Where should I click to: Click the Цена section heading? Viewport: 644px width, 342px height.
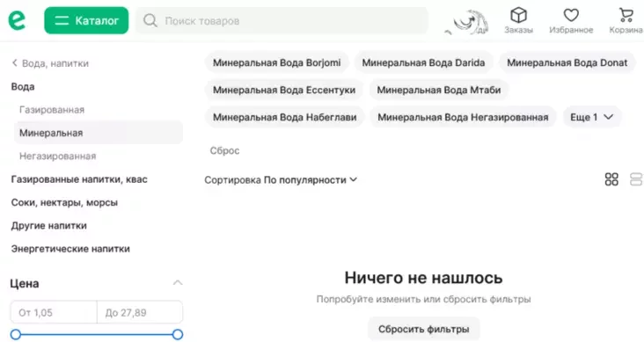click(x=25, y=283)
